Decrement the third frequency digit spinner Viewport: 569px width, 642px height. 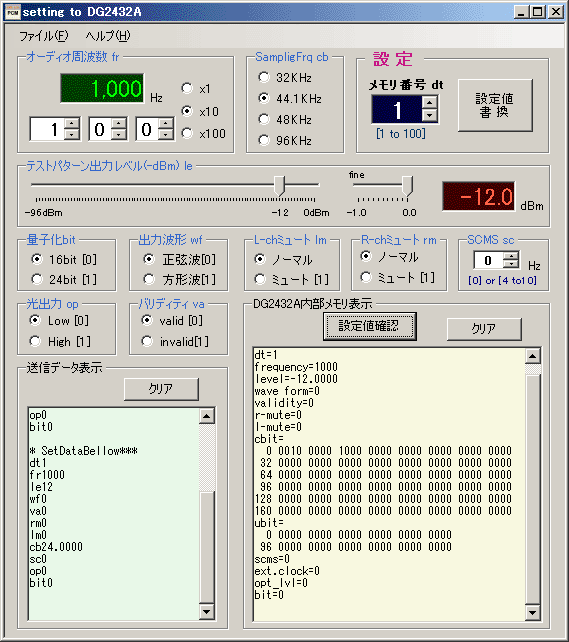coord(166,135)
